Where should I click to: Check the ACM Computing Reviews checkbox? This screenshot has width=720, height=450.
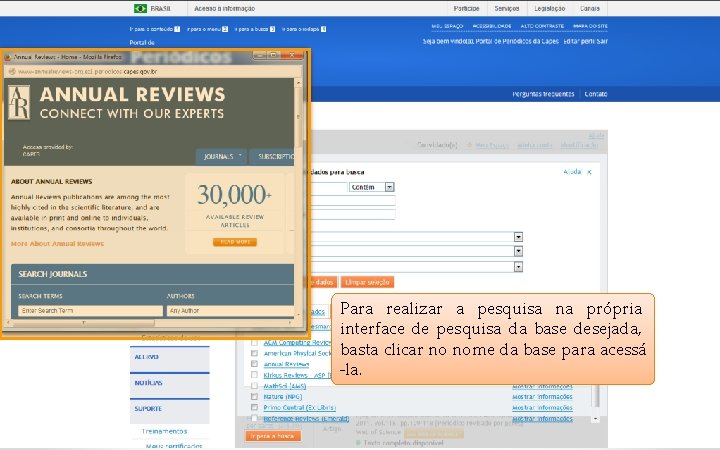[254, 343]
